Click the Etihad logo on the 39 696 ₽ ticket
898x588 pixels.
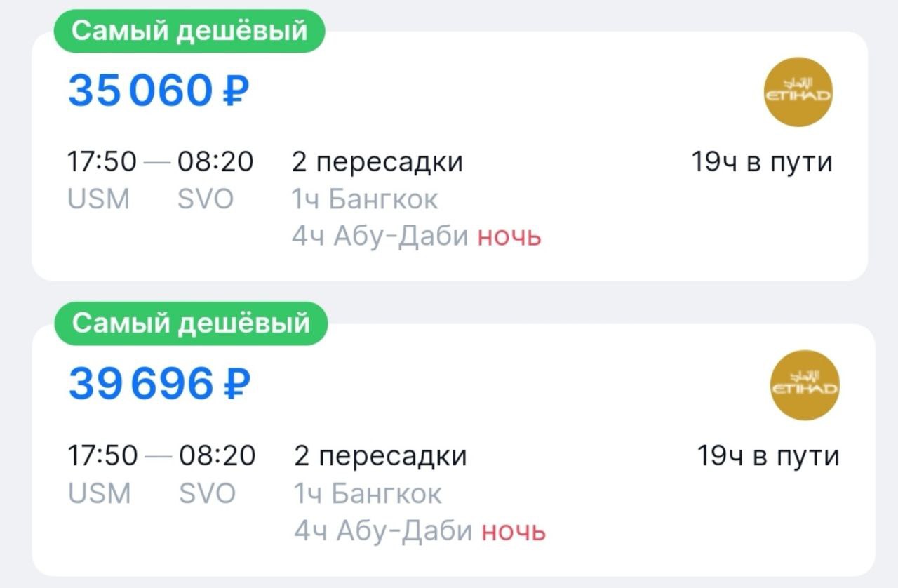coord(805,385)
